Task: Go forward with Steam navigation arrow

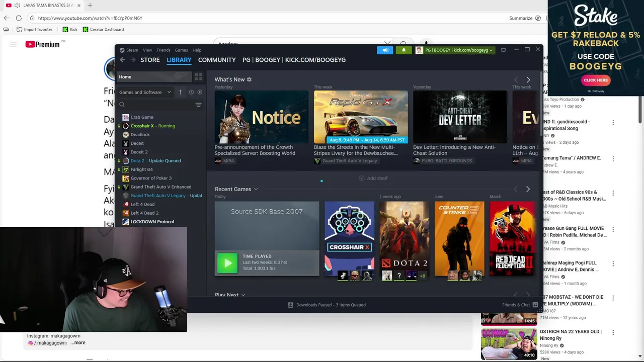Action: pyautogui.click(x=133, y=60)
